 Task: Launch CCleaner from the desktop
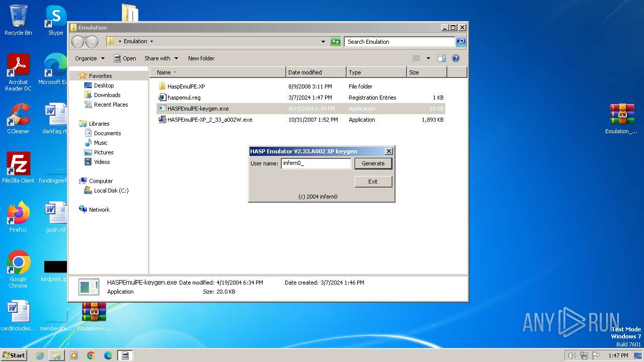18,118
